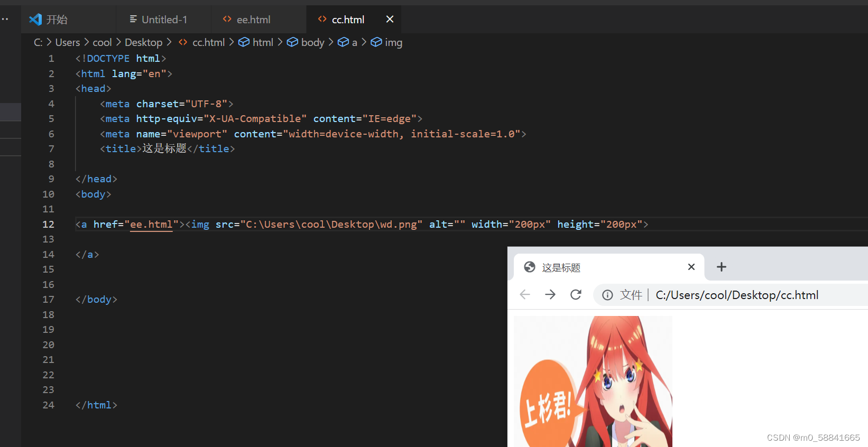
Task: Open the 开始 welcome tab
Action: (x=68, y=20)
